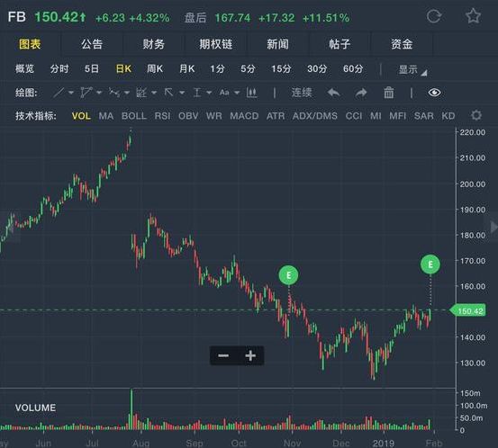Enable the ATR indicator
The height and width of the screenshot is (448, 498).
[276, 116]
